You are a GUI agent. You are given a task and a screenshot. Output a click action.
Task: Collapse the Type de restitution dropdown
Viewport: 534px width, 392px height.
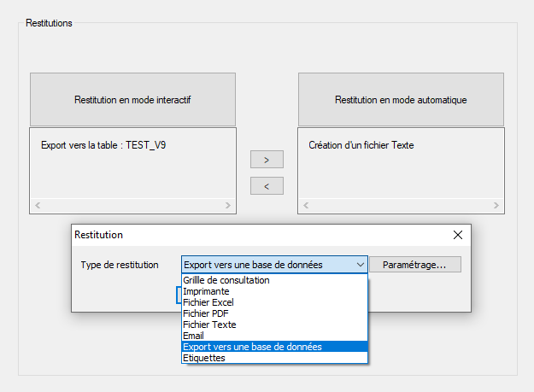pos(360,265)
